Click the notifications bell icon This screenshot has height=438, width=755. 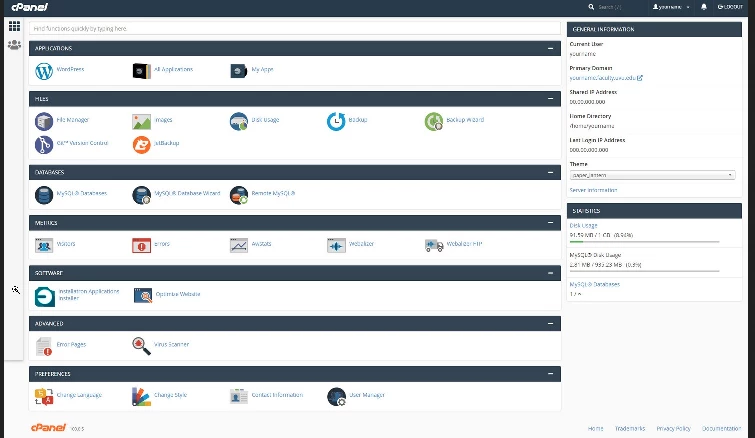(704, 7)
